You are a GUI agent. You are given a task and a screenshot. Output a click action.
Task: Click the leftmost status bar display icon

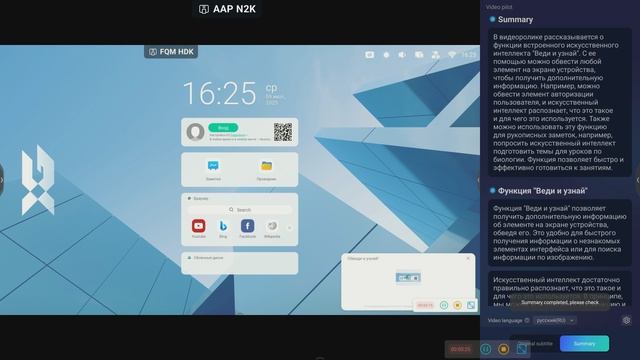(369, 55)
